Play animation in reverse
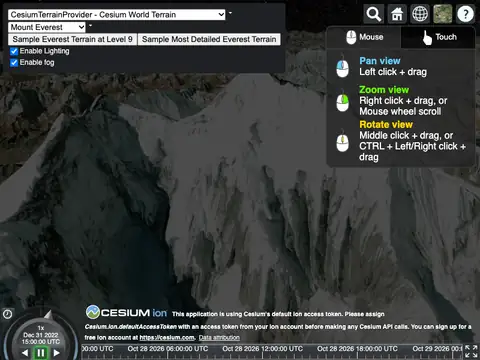480x360 pixels. pos(25,353)
